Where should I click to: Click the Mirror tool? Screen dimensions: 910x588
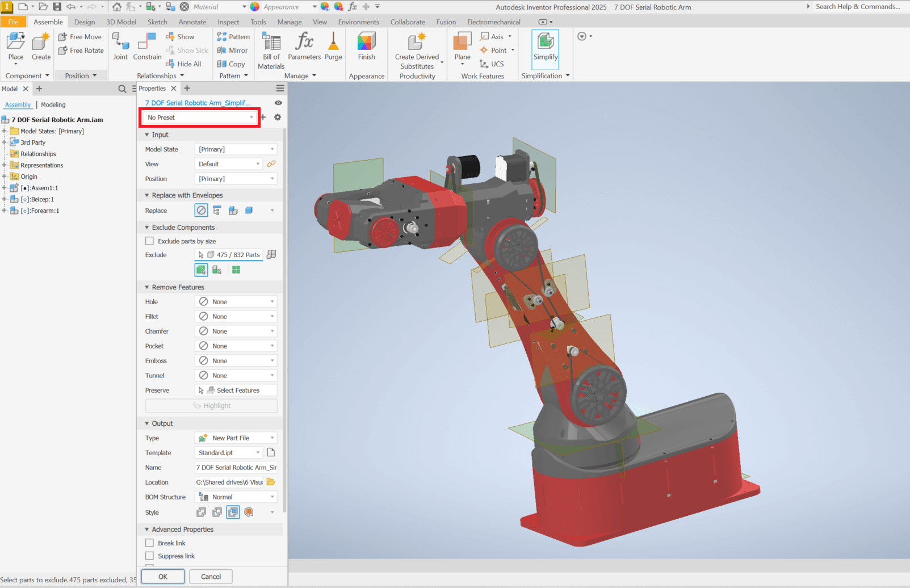click(x=232, y=51)
